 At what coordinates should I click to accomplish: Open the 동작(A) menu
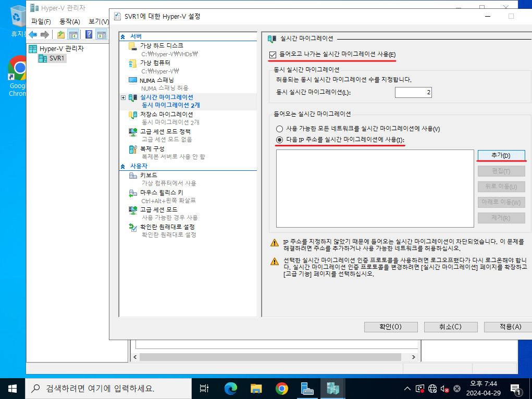click(x=69, y=22)
